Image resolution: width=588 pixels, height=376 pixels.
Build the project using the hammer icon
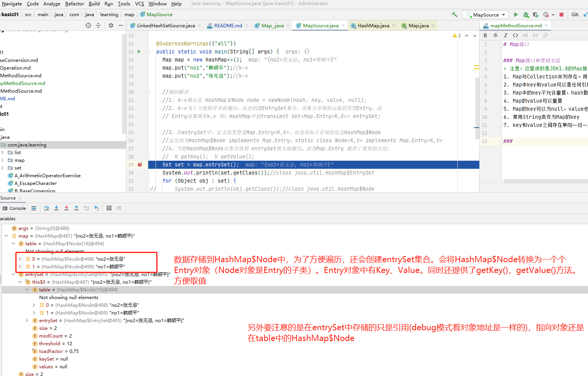point(454,14)
